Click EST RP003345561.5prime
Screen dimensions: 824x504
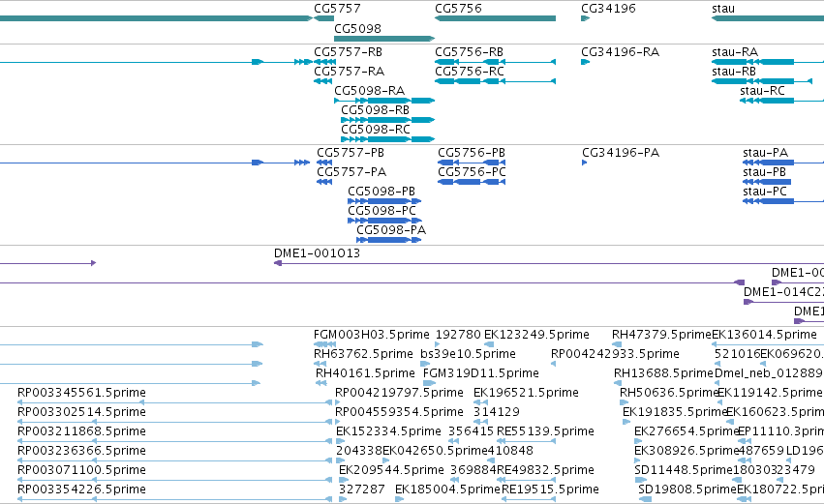tap(81, 393)
